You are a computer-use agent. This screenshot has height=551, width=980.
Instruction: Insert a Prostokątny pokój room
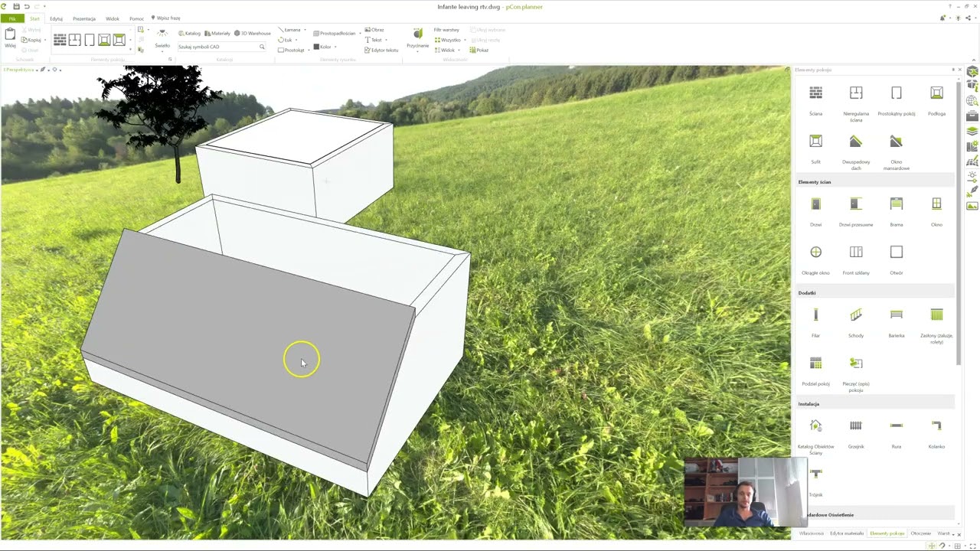click(896, 99)
